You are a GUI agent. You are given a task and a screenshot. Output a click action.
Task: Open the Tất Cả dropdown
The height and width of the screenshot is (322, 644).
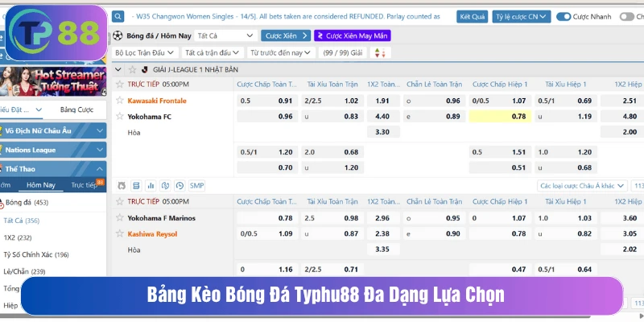tap(225, 35)
